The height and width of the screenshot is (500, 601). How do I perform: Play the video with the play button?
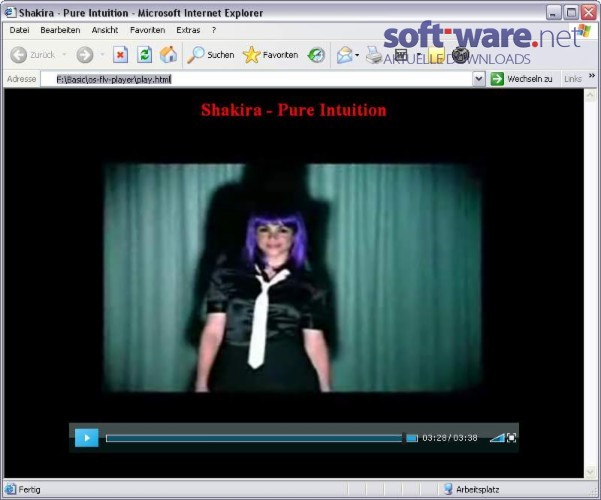coord(87,438)
